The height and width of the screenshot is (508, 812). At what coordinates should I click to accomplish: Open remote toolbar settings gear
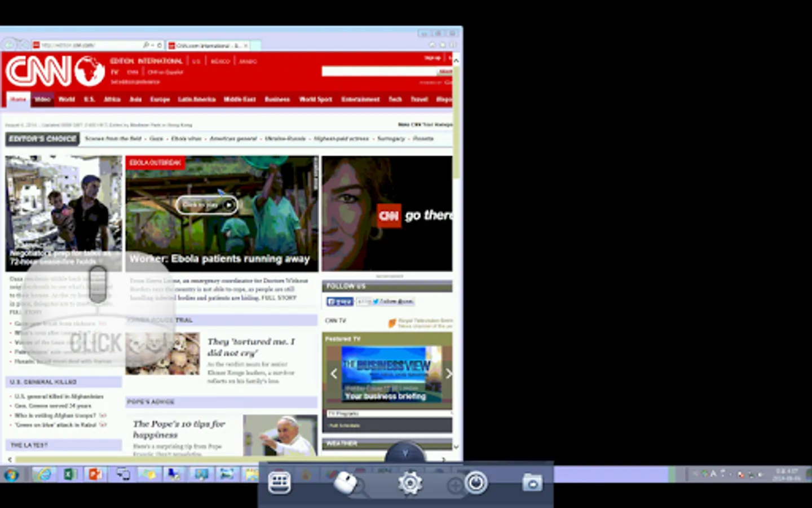pyautogui.click(x=410, y=484)
